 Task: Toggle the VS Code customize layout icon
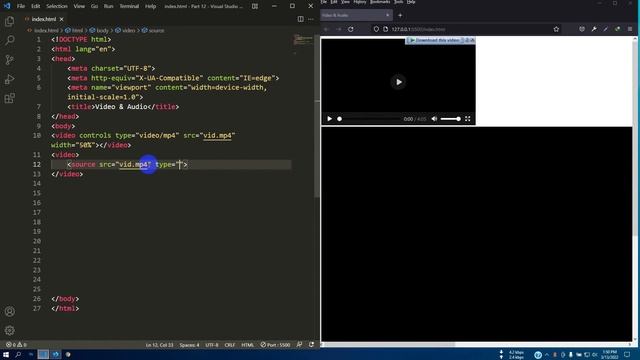pos(255,6)
